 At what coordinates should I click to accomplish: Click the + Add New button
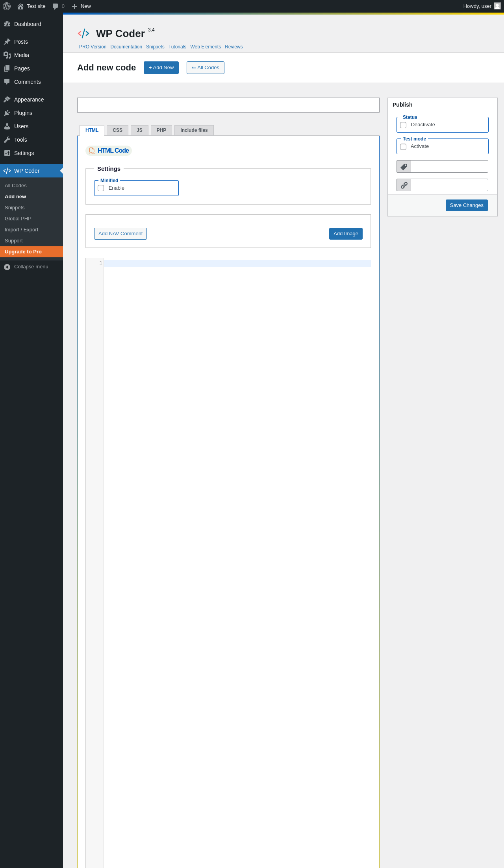(161, 68)
